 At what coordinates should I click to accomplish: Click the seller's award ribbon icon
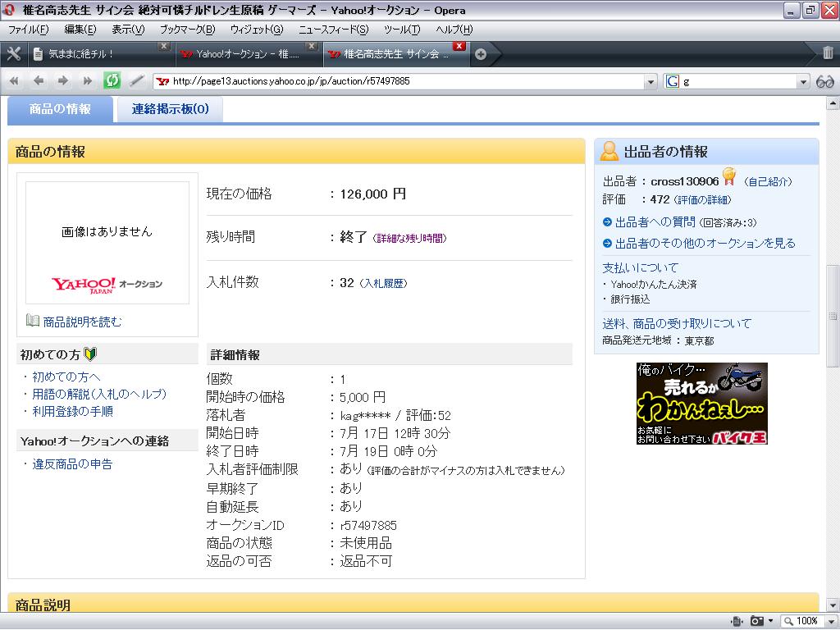[729, 176]
